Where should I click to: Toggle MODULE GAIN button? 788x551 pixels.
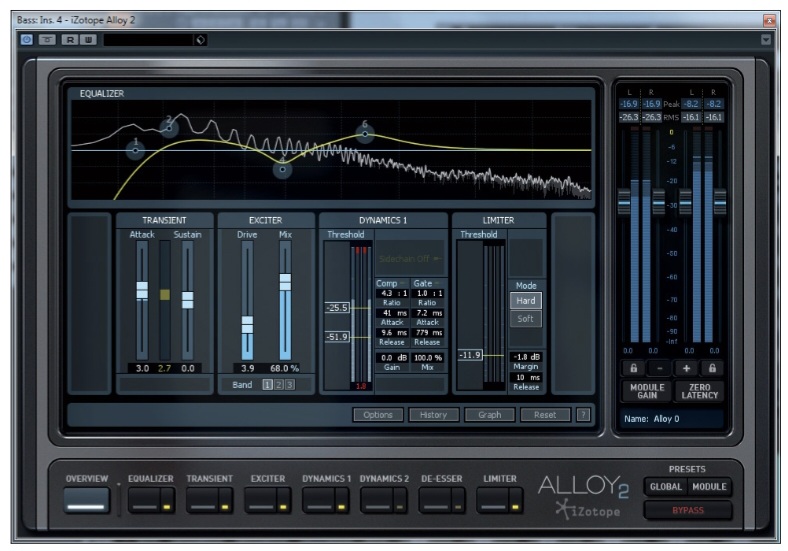647,391
